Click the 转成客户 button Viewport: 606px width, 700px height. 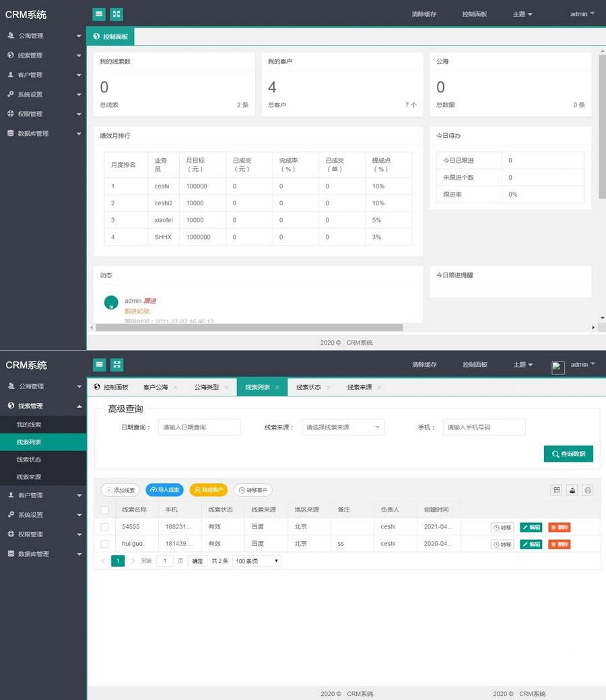208,490
